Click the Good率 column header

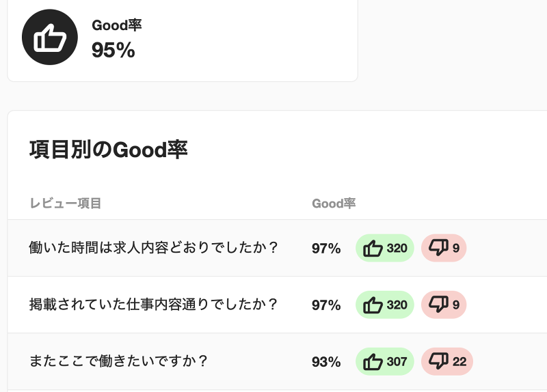334,203
